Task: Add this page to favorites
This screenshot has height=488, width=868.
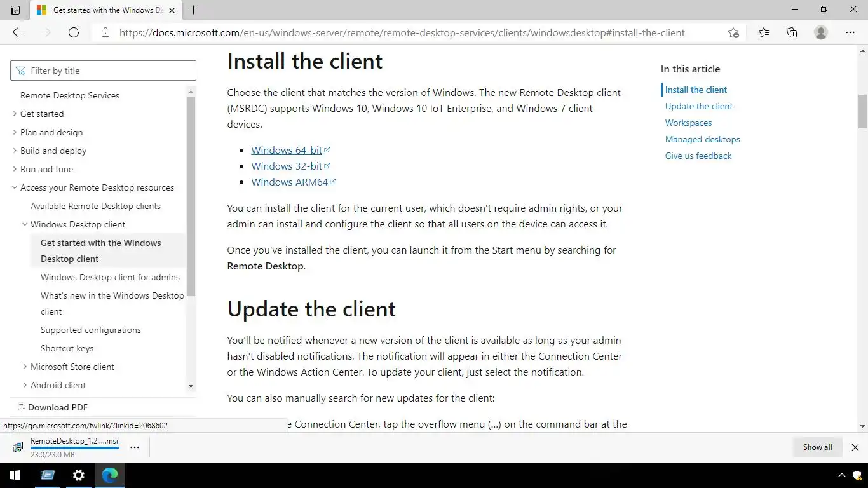Action: coord(733,32)
